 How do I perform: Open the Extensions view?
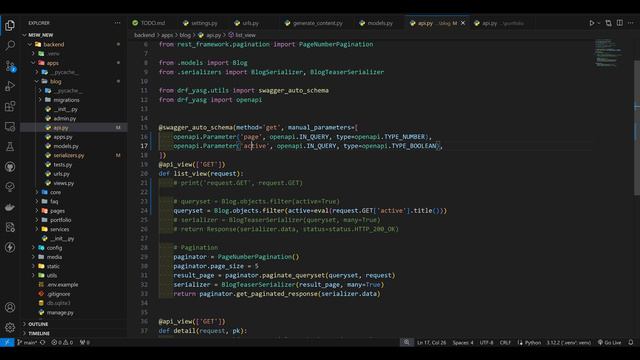pyautogui.click(x=10, y=106)
